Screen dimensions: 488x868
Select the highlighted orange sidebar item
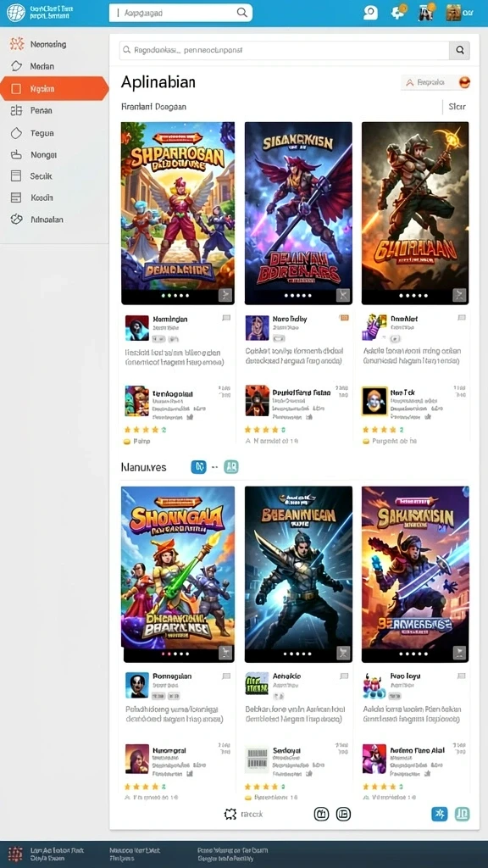click(54, 88)
